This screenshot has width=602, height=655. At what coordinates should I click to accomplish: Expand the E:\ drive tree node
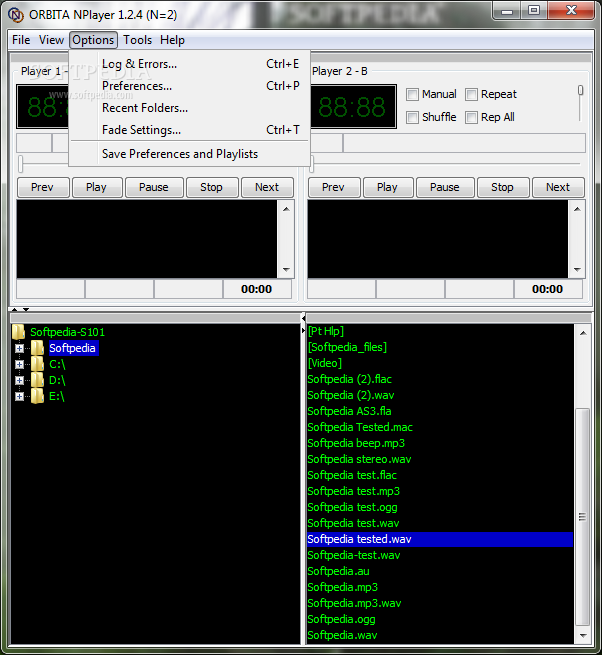[19, 396]
